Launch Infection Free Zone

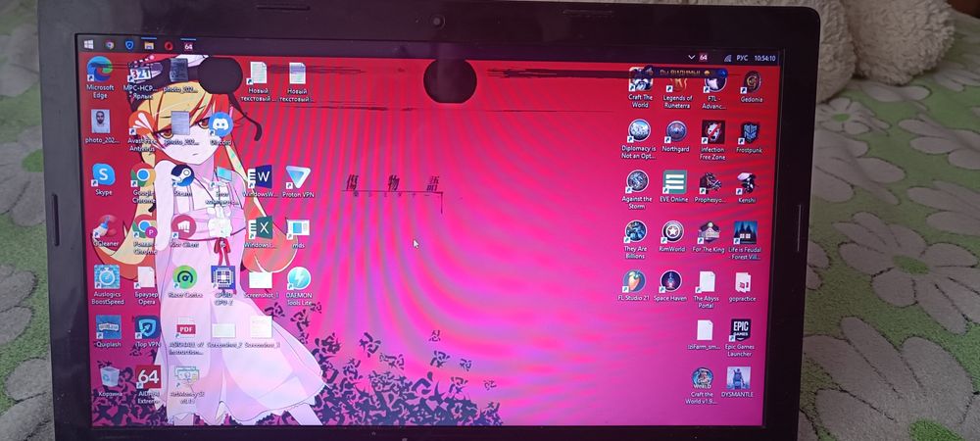[712, 140]
